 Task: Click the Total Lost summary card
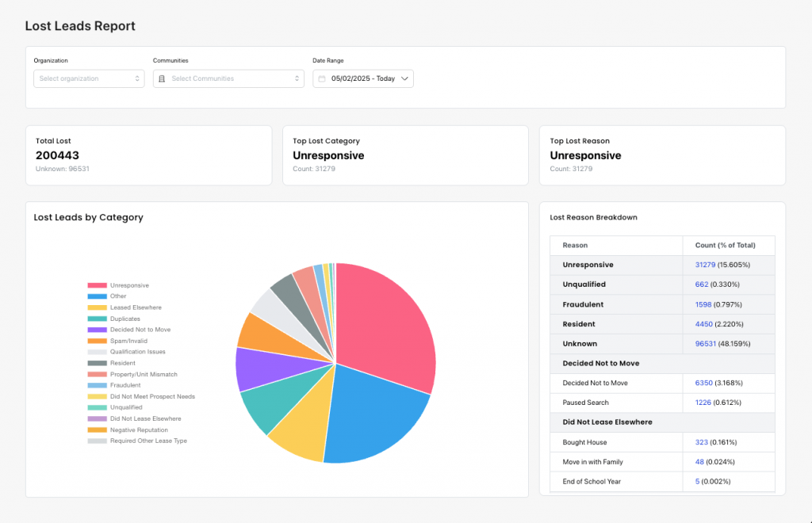pos(149,155)
